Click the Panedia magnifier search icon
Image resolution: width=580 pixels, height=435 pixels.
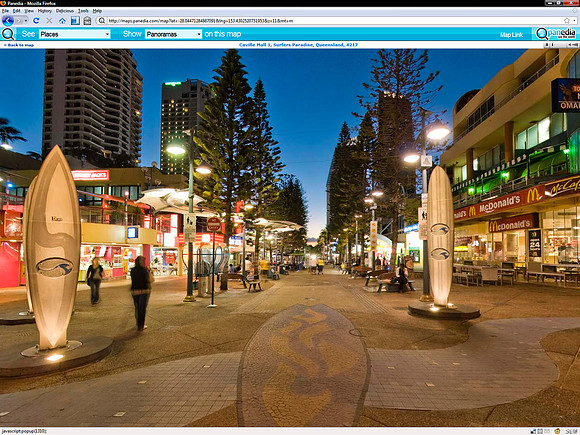(8, 34)
